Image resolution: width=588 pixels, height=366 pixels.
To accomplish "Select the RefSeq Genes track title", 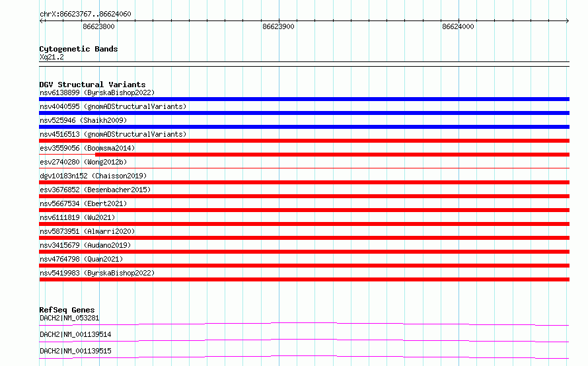I will (67, 310).
